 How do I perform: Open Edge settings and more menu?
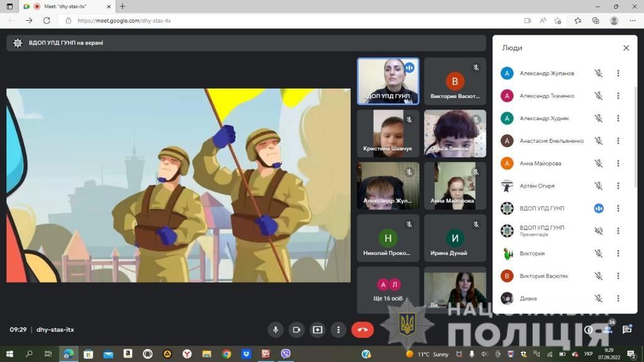[633, 21]
